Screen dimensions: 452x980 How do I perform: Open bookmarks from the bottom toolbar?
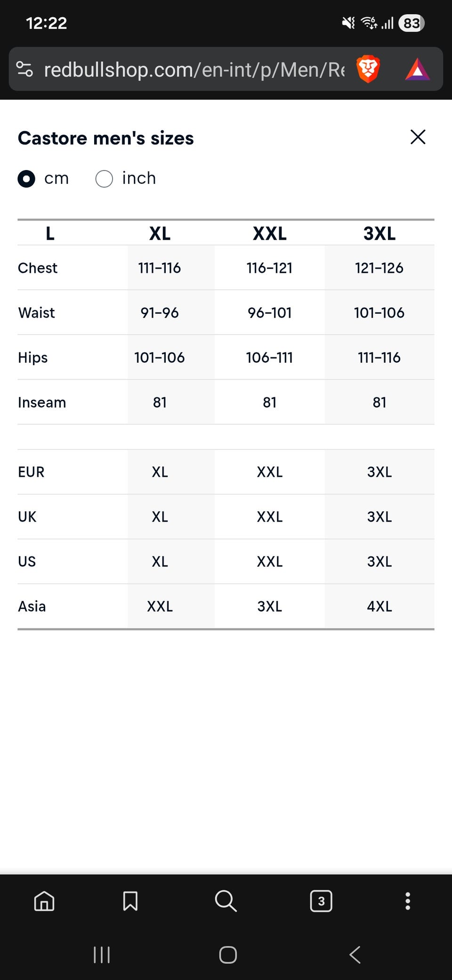[x=130, y=901]
